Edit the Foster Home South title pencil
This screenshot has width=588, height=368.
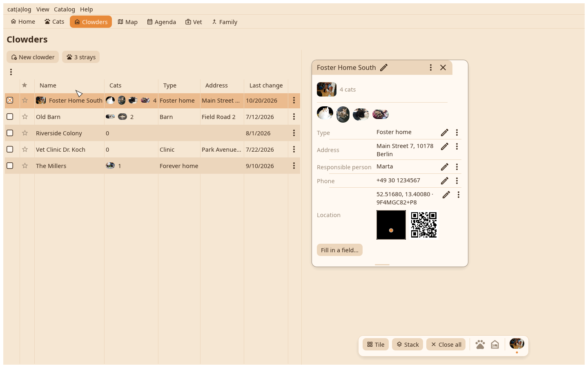(x=384, y=67)
